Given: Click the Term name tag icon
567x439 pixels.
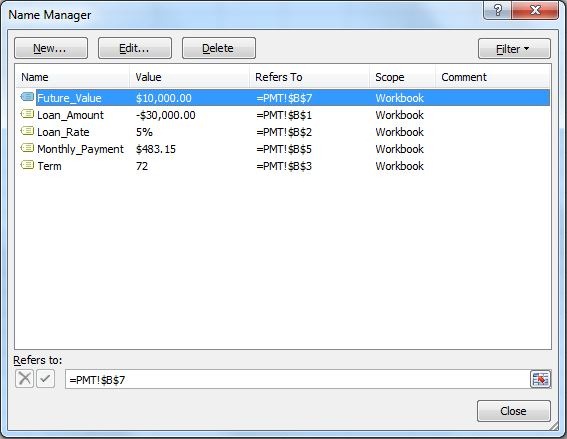Looking at the screenshot, I should coord(27,165).
